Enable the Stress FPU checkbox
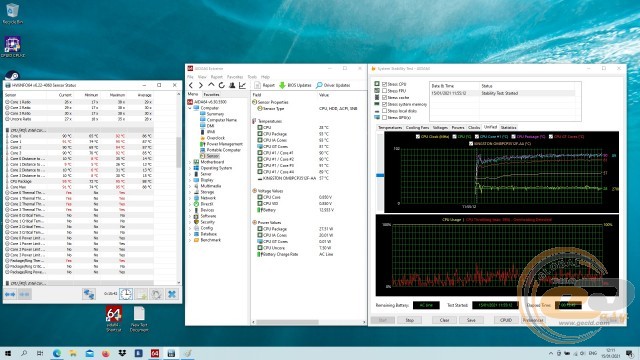 pyautogui.click(x=384, y=91)
